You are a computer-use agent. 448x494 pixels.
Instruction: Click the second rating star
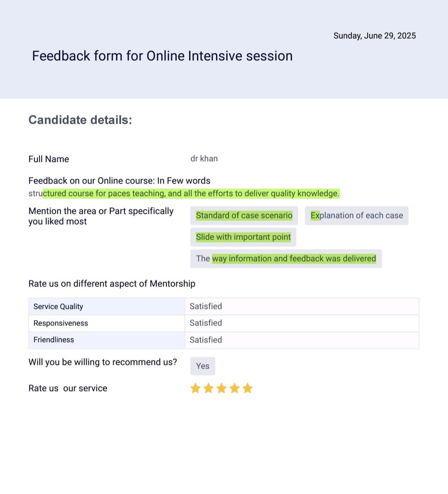(x=209, y=389)
